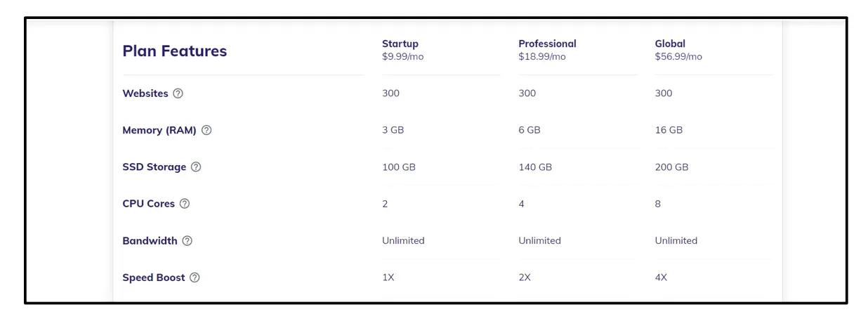Click Unlimited bandwidth under Startup plan
868x319 pixels.
[x=403, y=240]
